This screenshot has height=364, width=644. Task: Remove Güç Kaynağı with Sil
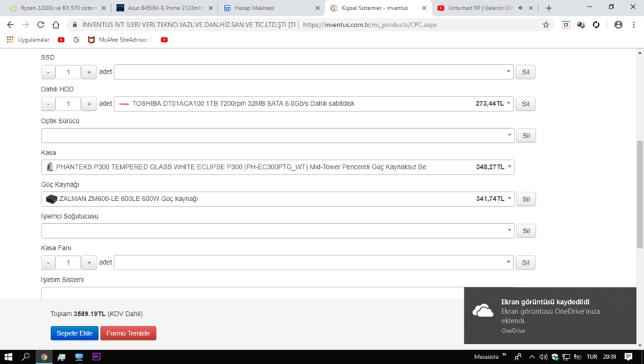(x=526, y=199)
